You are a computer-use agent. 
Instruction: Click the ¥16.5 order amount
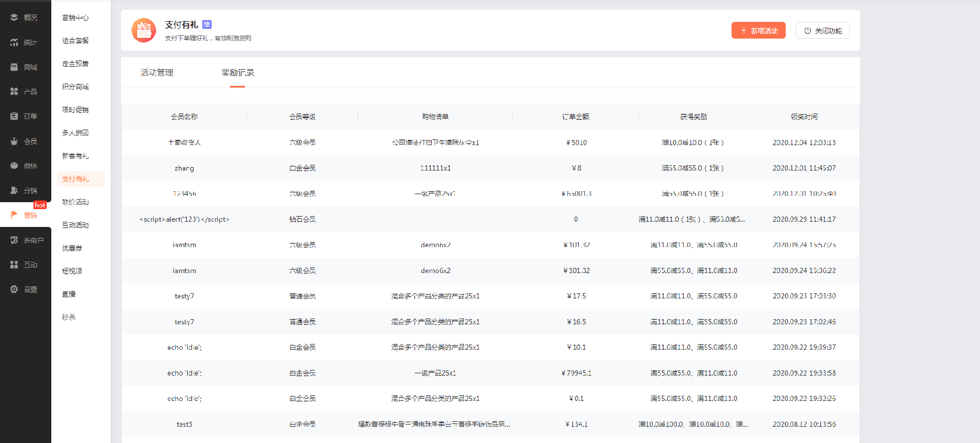click(576, 322)
